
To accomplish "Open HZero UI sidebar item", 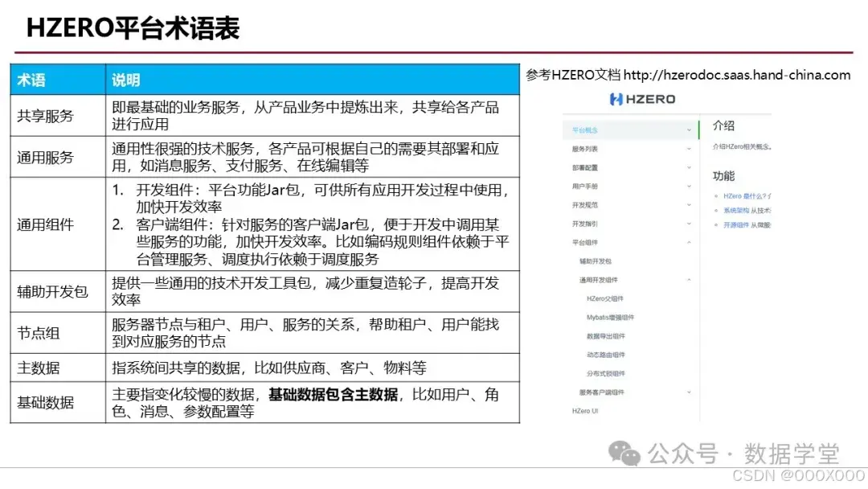I will [585, 411].
